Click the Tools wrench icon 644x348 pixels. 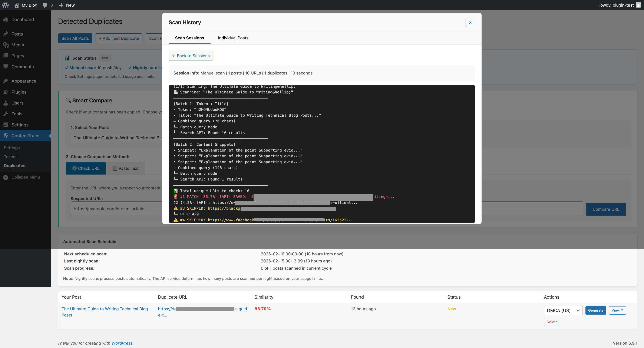click(x=6, y=114)
